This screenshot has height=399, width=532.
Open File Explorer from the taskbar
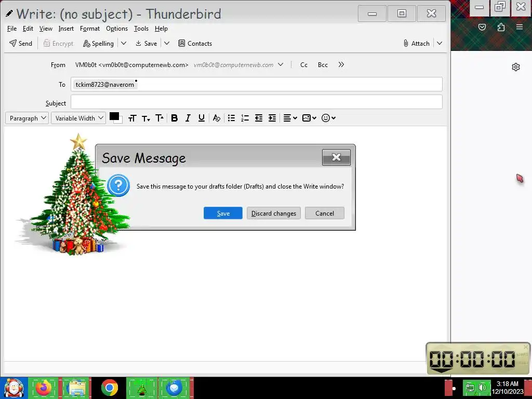pos(76,388)
